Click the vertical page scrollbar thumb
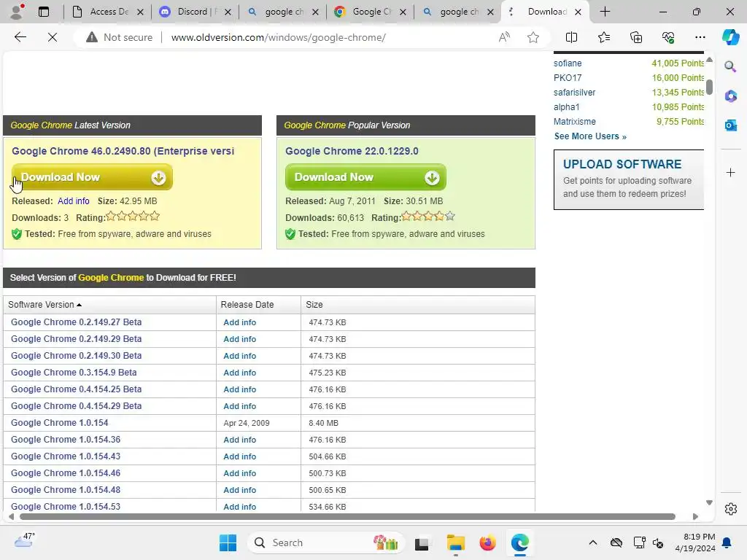This screenshot has width=747, height=560. [709, 87]
